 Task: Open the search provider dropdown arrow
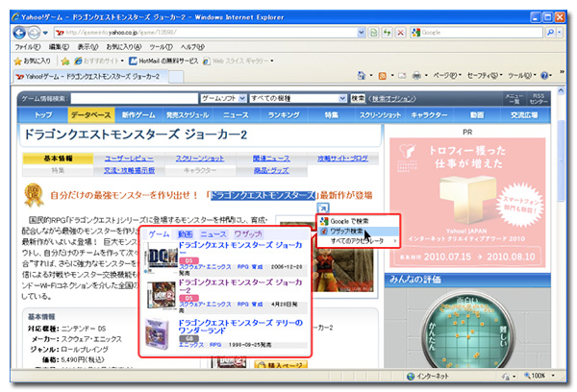click(x=560, y=33)
